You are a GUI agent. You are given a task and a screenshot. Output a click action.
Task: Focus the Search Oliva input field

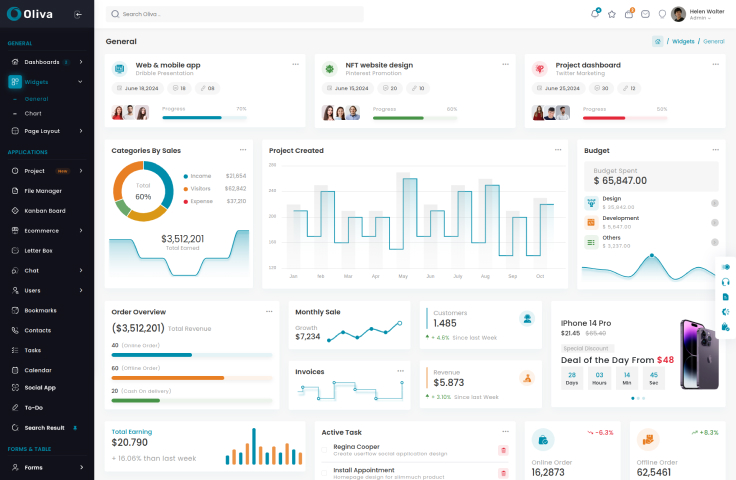[x=235, y=14]
